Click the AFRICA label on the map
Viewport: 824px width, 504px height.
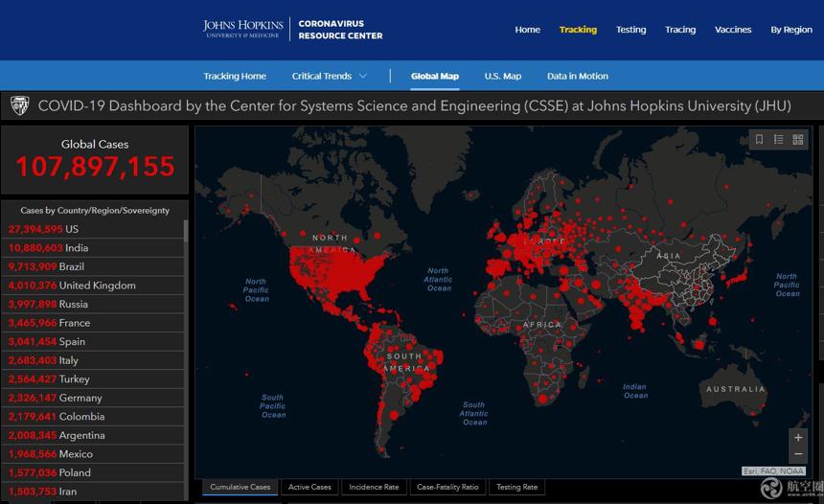point(541,325)
